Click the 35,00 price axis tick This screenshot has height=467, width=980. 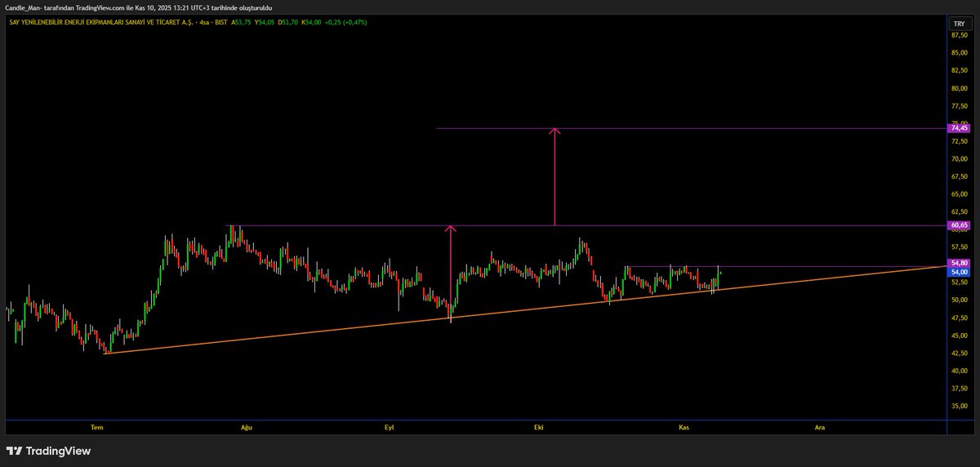[x=959, y=406]
